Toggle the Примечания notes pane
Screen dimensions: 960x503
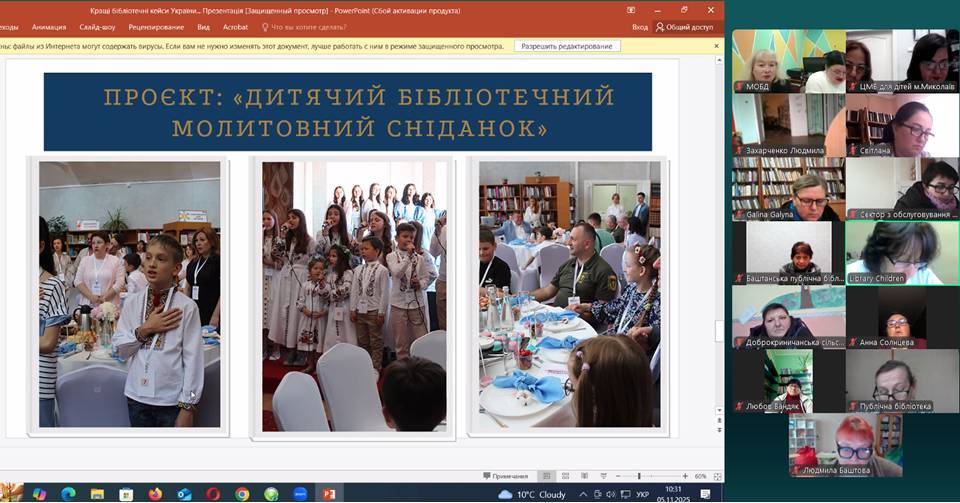(506, 476)
